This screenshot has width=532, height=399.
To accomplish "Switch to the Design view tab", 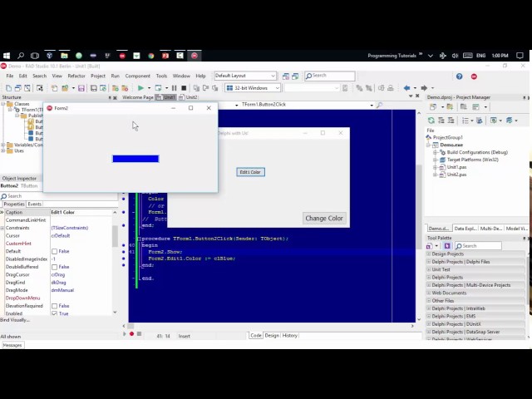I will tap(272, 336).
